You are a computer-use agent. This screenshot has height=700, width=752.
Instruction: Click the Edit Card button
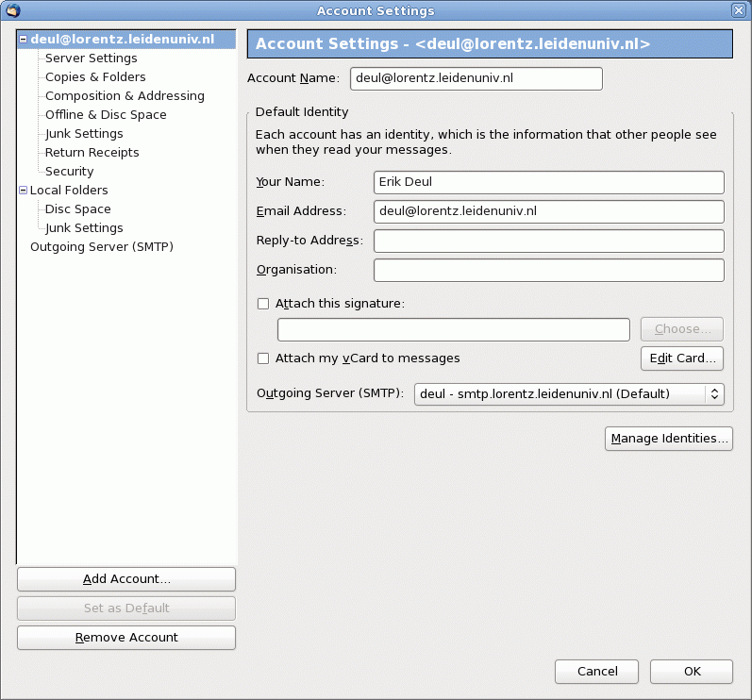[x=682, y=358]
